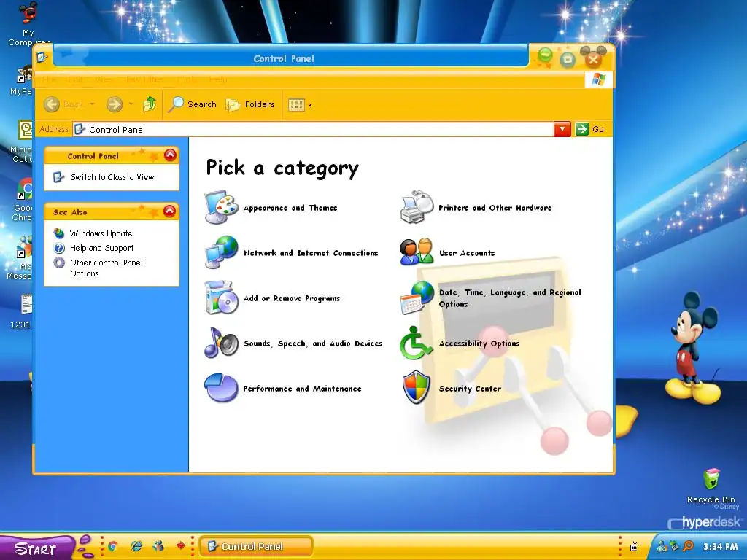Switch to Classic View
The height and width of the screenshot is (560, 747).
click(112, 177)
